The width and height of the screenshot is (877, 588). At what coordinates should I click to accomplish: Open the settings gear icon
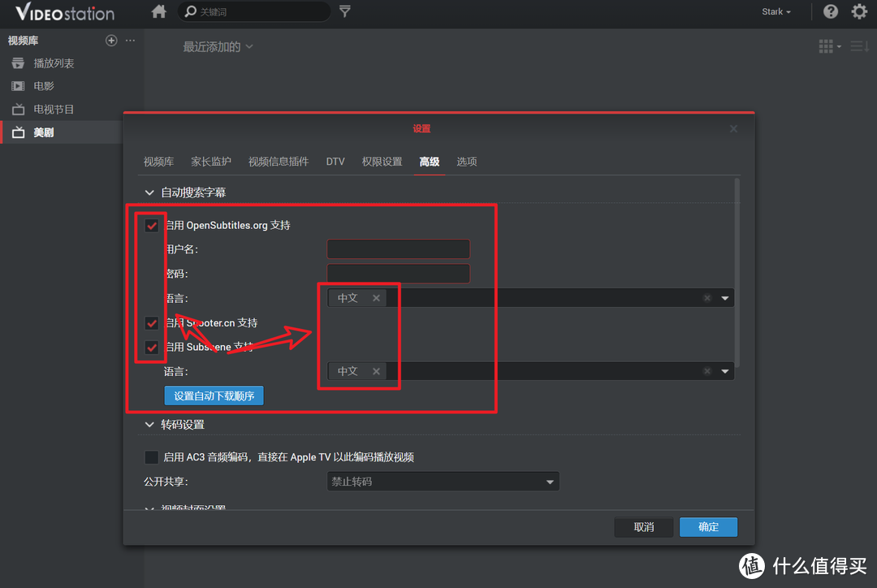pyautogui.click(x=859, y=11)
